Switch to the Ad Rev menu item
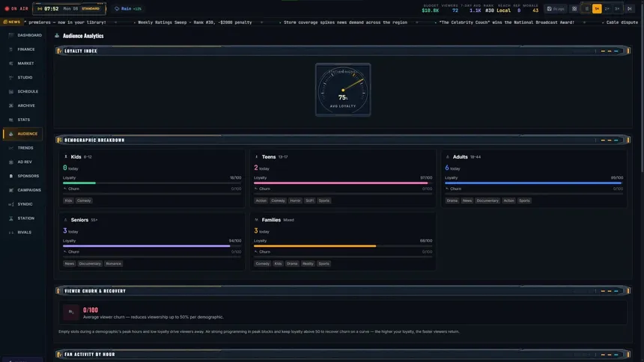Screen dimensions: 644x362 coord(25,162)
